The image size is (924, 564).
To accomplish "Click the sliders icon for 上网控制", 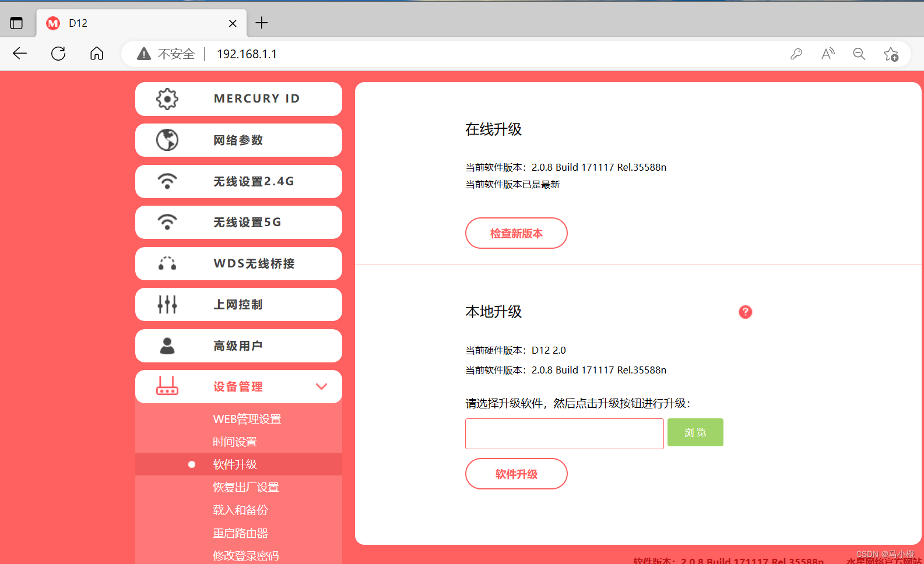I will click(167, 304).
